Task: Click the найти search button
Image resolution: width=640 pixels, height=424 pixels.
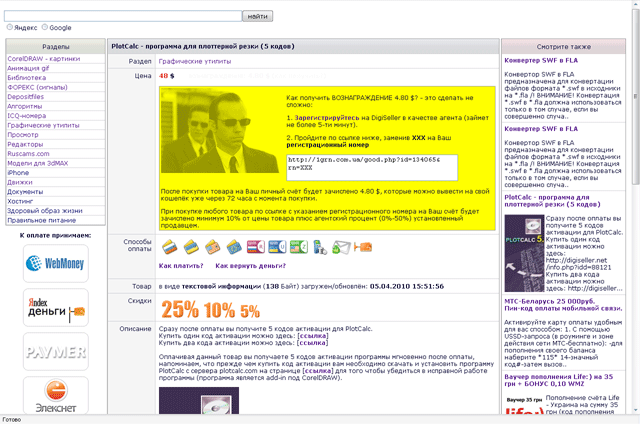Action: 258,16
